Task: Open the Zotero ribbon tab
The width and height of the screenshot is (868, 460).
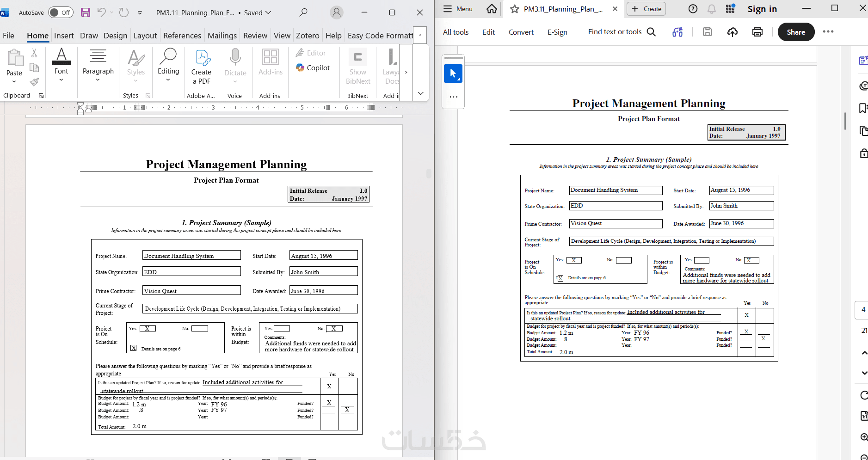Action: click(x=308, y=36)
